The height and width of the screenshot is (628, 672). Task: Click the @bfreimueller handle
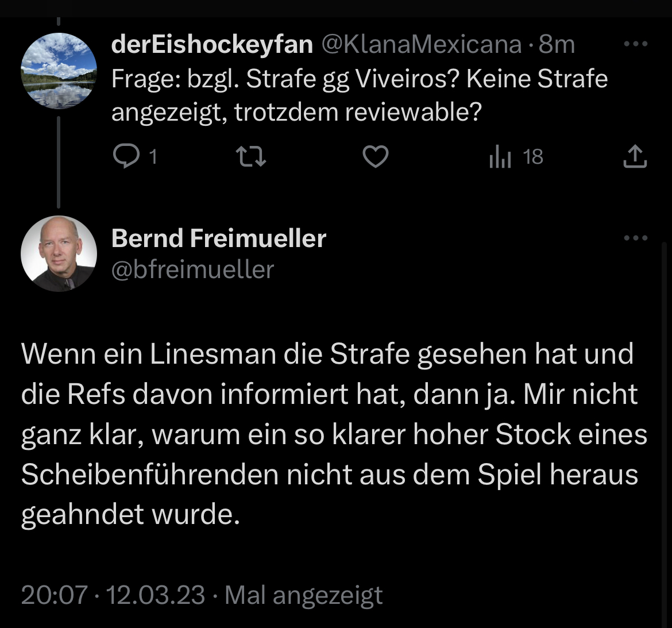192,269
